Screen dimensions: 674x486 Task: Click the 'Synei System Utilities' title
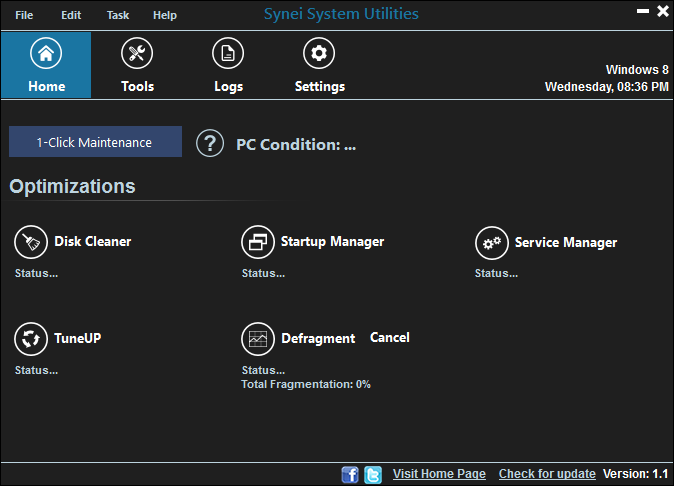tap(341, 14)
